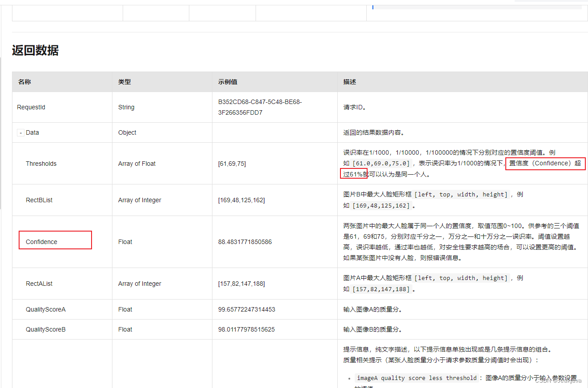Click the Thresholds example value [61,69,75]
The height and width of the screenshot is (388, 588).
232,164
